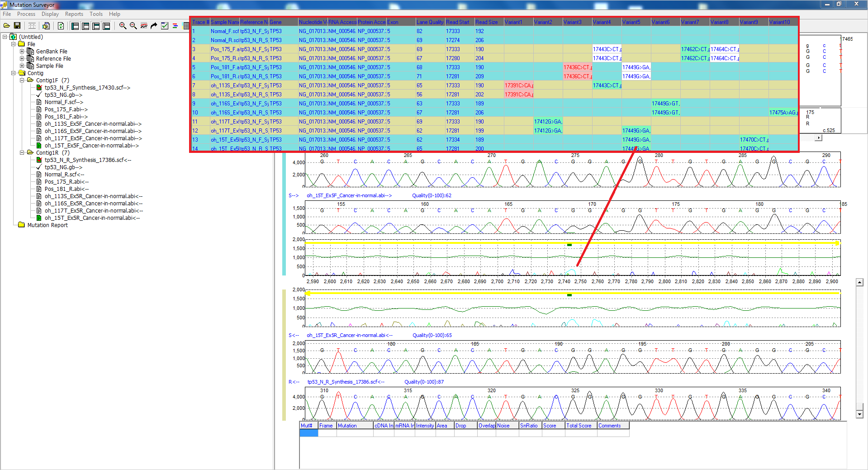Viewport: 868px width, 470px height.
Task: Open the Tools menu
Action: (x=96, y=14)
